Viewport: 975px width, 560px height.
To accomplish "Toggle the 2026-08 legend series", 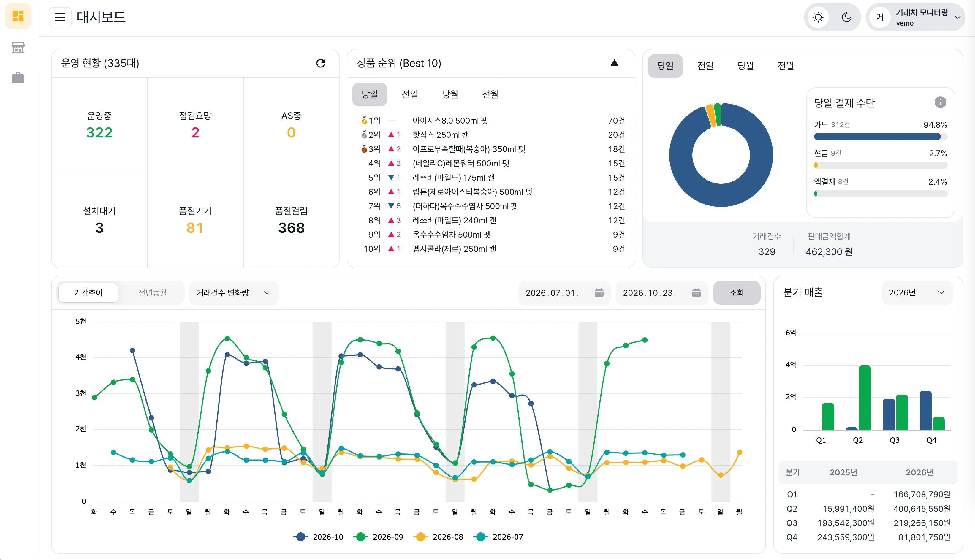I will pos(438,537).
